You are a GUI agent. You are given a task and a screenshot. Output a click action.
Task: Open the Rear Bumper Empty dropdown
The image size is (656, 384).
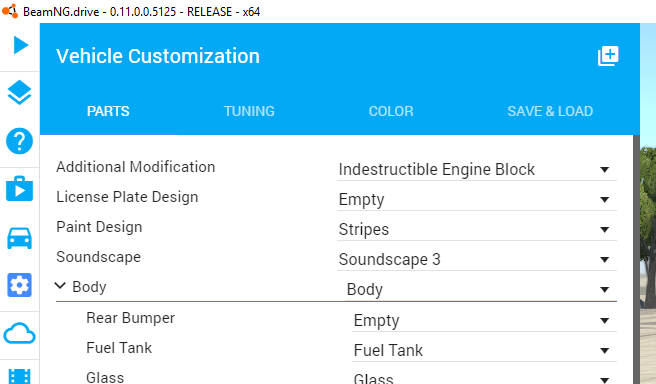(484, 321)
